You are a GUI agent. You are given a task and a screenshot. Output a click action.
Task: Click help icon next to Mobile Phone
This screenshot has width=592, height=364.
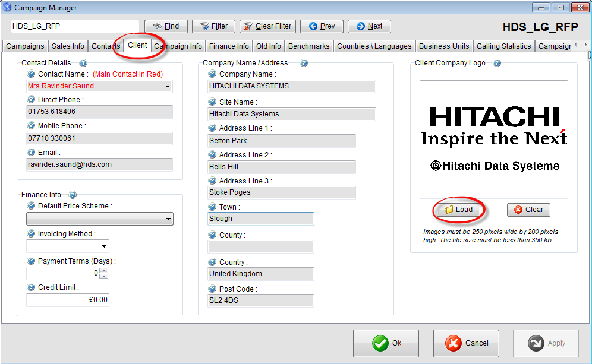click(31, 126)
